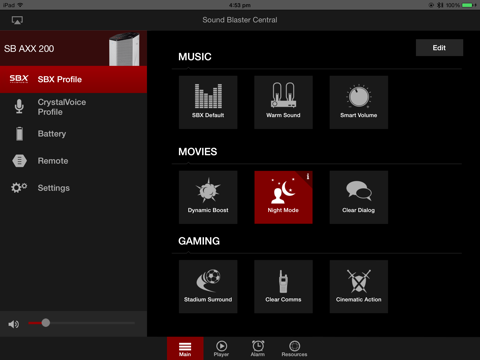
Task: Select the Night Mode profile tile
Action: point(283,197)
